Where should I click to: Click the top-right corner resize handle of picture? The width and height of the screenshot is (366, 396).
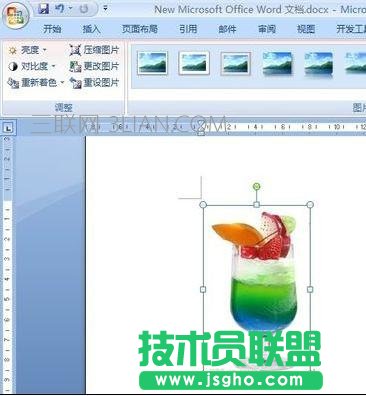(x=310, y=204)
